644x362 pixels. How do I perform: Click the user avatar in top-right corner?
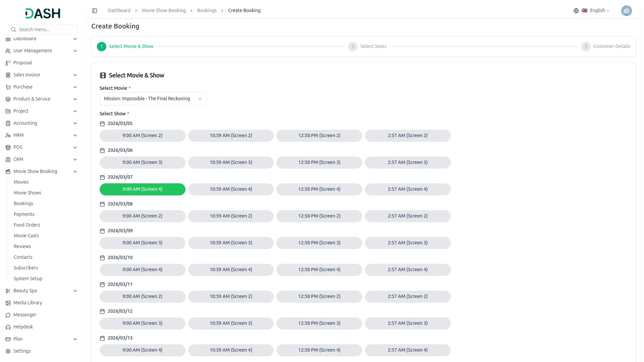click(627, 10)
